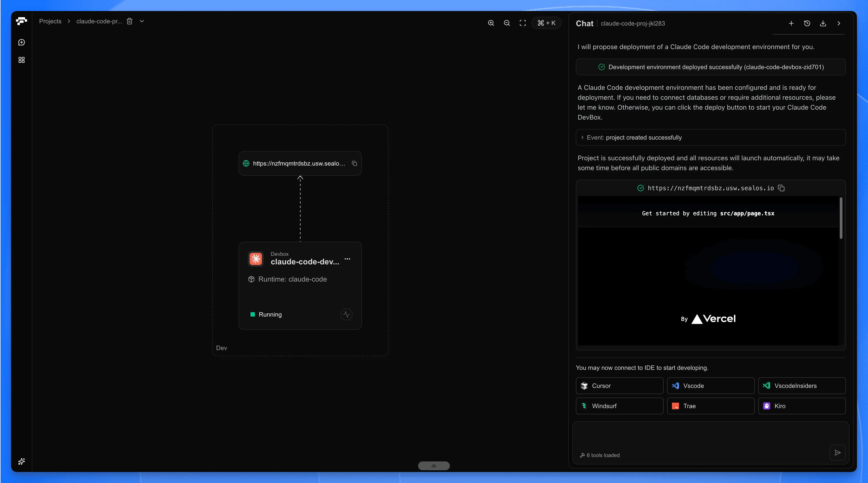The image size is (868, 483).
Task: Expand the bottom drawer handle
Action: tap(434, 465)
